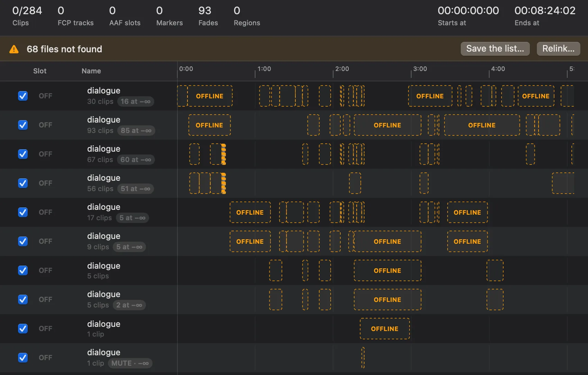The height and width of the screenshot is (375, 588).
Task: Uncheck the dialogue track with 2 at -∞ badge
Action: (23, 300)
